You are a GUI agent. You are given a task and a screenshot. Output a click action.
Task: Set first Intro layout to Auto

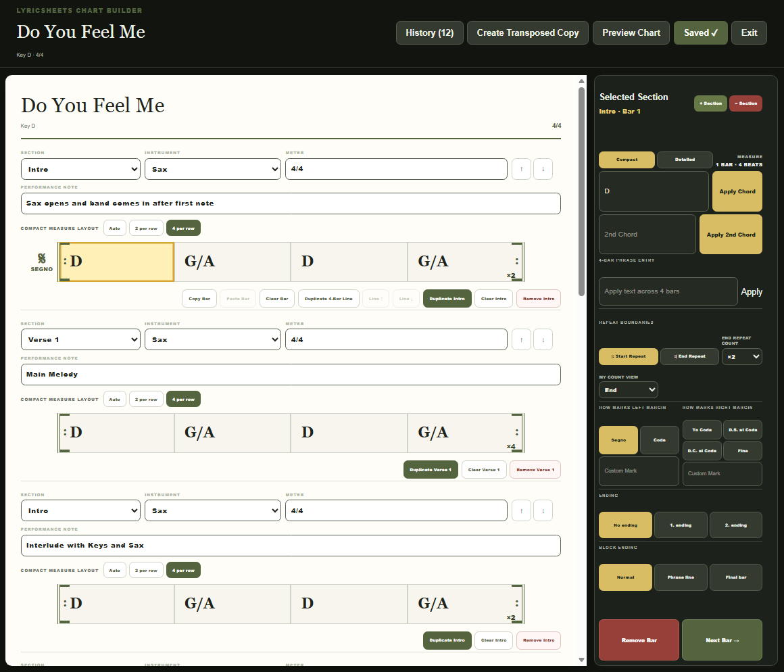coord(114,228)
